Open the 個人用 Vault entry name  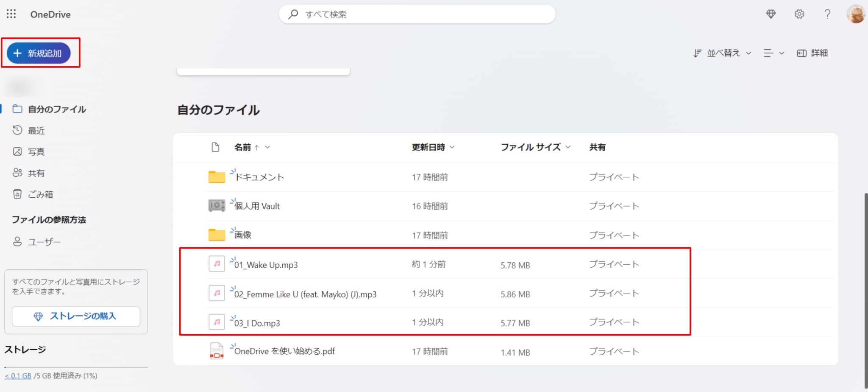[257, 206]
